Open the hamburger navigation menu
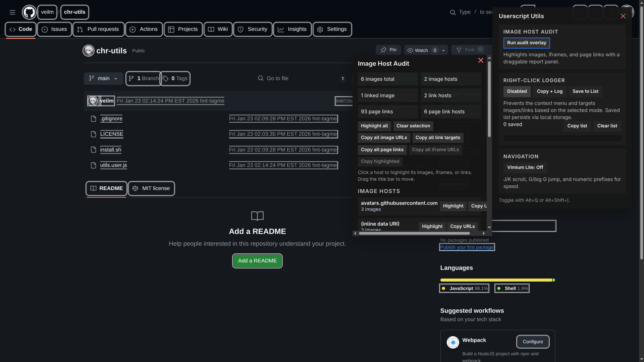This screenshot has height=362, width=644. 12,12
